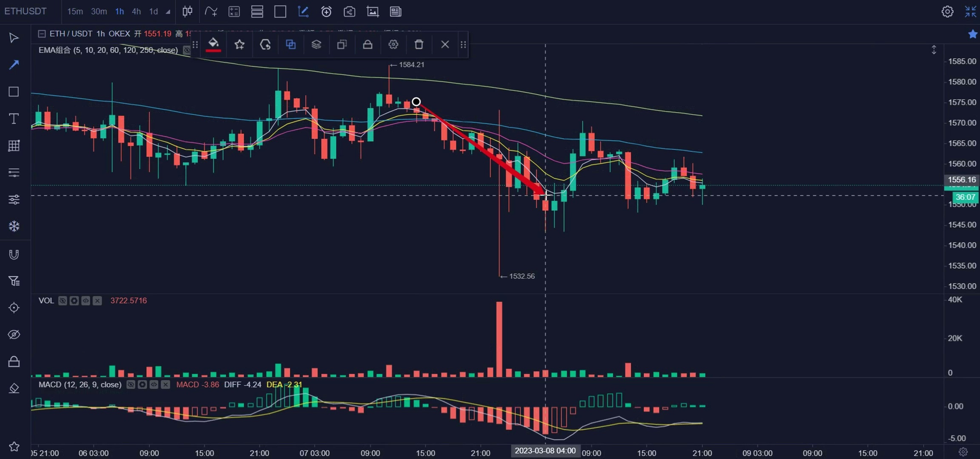Open the VOL indicator settings gear
The image size is (980, 459).
click(74, 300)
